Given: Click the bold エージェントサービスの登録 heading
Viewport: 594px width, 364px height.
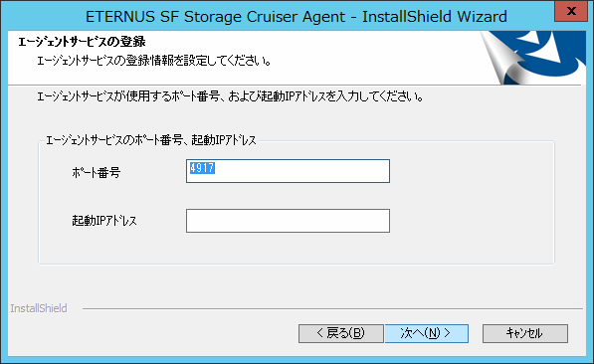Looking at the screenshot, I should point(82,42).
